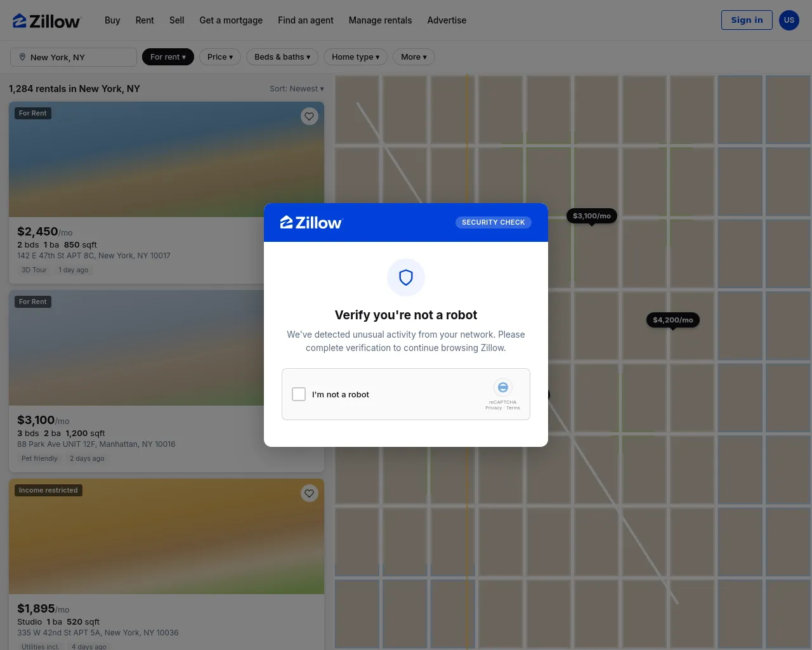Click the For Rent badge on $3,100 listing
Image resolution: width=812 pixels, height=650 pixels.
[x=33, y=302]
